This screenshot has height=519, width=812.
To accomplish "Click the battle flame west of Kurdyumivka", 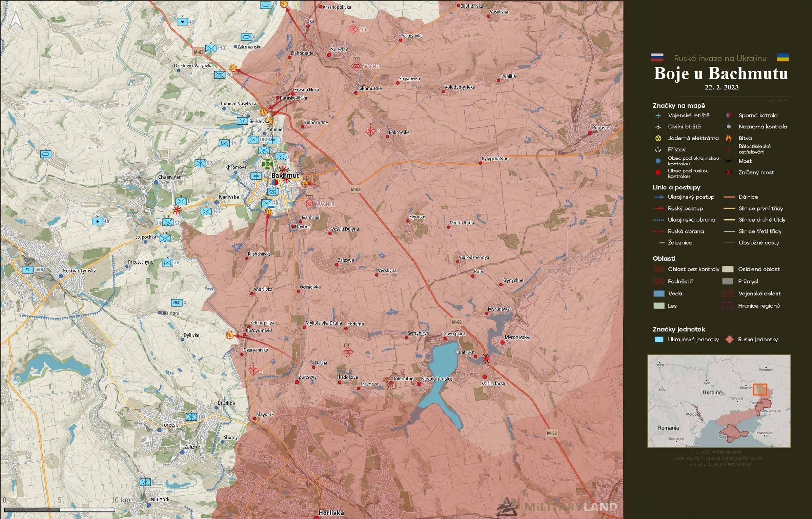I will [230, 335].
